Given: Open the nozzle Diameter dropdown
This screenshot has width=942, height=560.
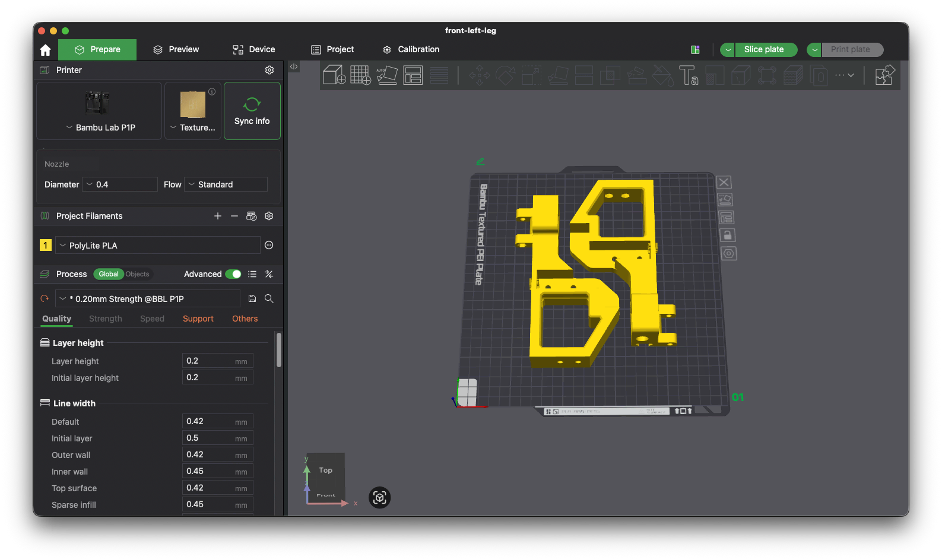Looking at the screenshot, I should (x=119, y=184).
